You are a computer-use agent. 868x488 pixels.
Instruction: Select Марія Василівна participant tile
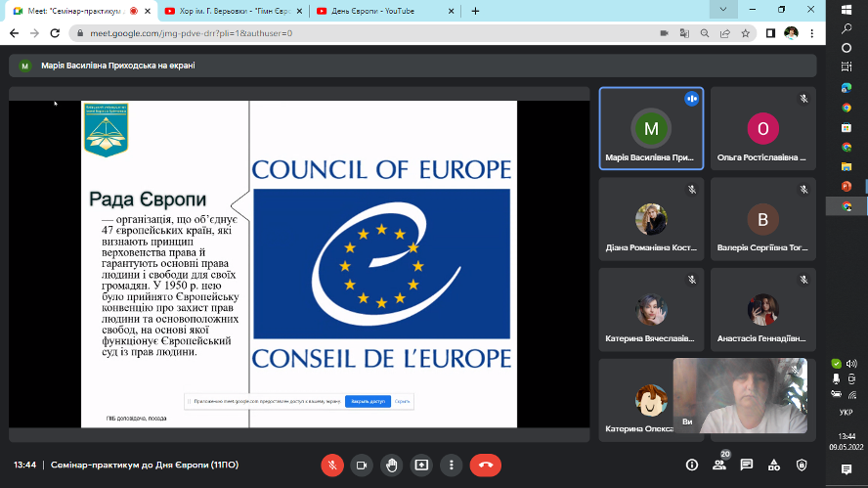651,129
